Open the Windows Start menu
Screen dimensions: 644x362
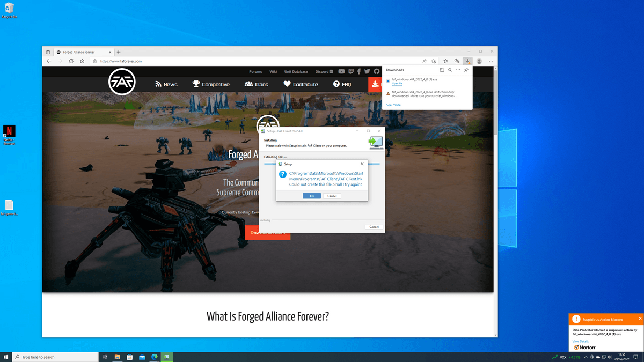point(6,357)
